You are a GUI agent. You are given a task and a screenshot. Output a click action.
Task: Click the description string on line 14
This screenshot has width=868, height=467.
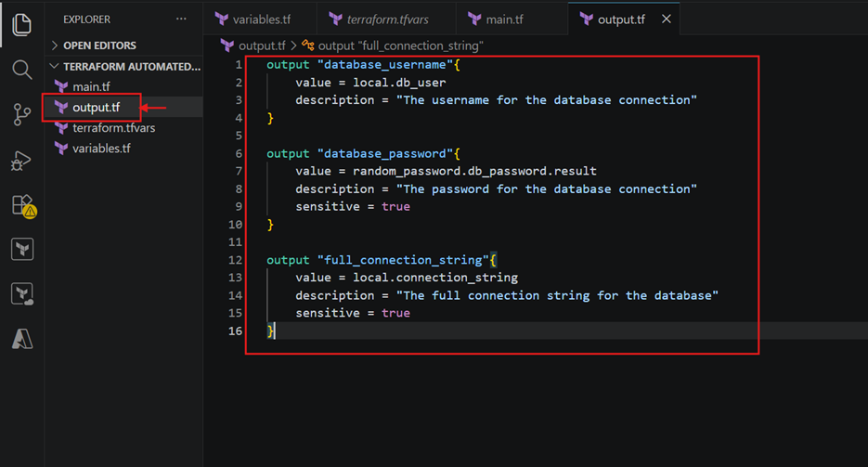click(x=557, y=295)
